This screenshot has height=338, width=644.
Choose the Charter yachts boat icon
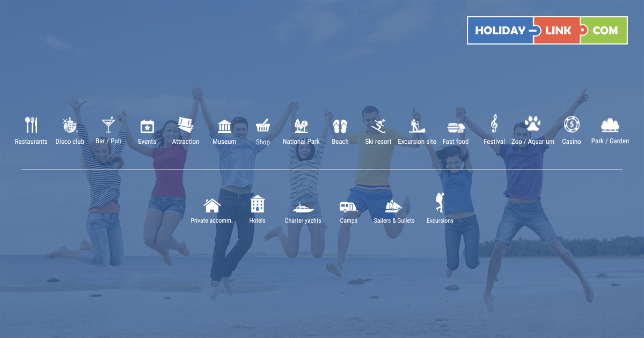[x=303, y=208]
